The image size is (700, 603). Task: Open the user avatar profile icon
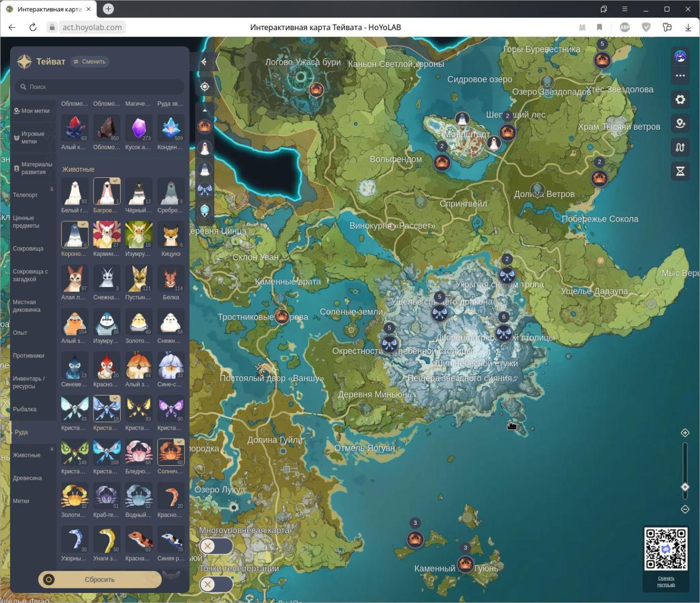tap(680, 56)
